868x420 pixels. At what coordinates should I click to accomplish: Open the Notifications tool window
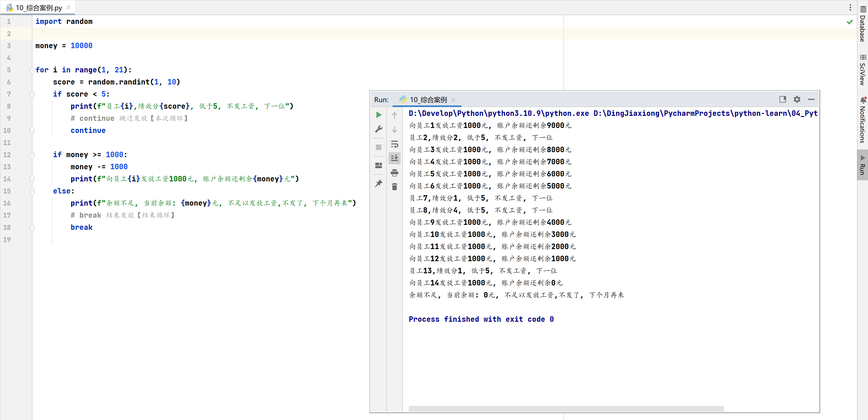point(863,120)
